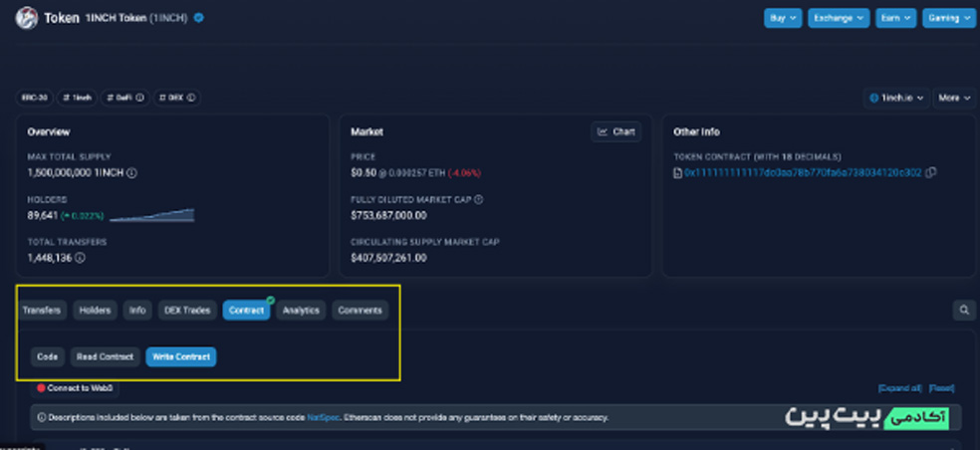Click the 1INCH token logo icon
This screenshot has width=980, height=450.
tap(26, 18)
